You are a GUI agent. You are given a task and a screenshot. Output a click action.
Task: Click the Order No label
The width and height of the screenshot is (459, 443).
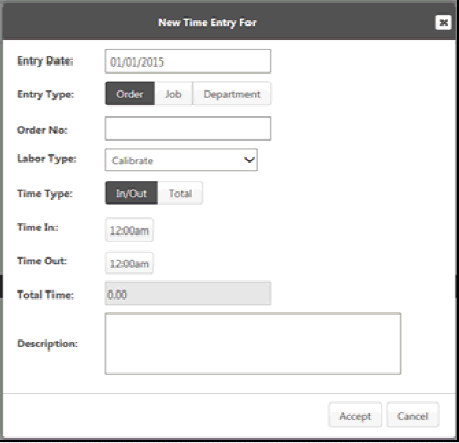42,130
